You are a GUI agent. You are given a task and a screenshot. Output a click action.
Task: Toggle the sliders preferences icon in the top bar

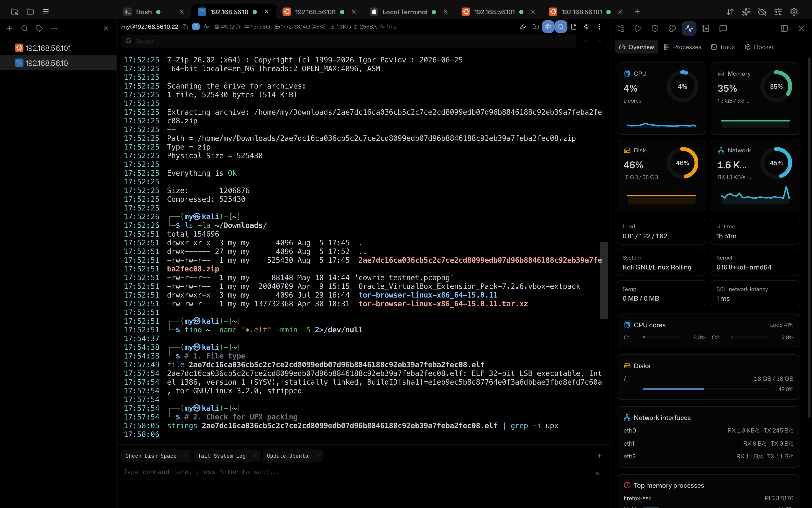(778, 12)
